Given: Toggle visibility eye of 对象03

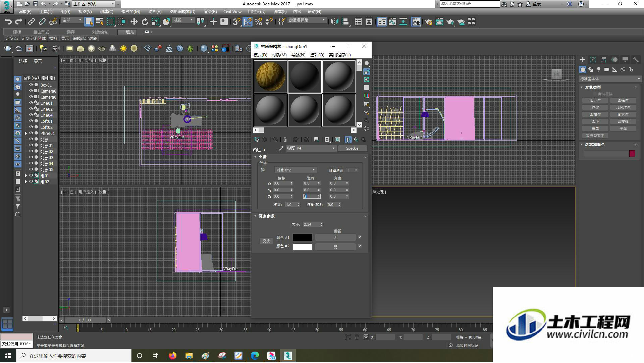Looking at the screenshot, I should (x=31, y=157).
